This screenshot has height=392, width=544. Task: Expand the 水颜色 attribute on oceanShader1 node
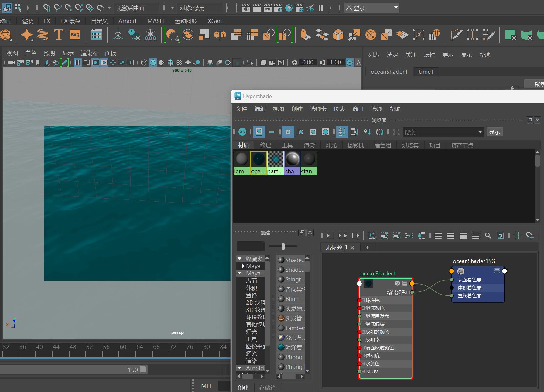[363, 363]
